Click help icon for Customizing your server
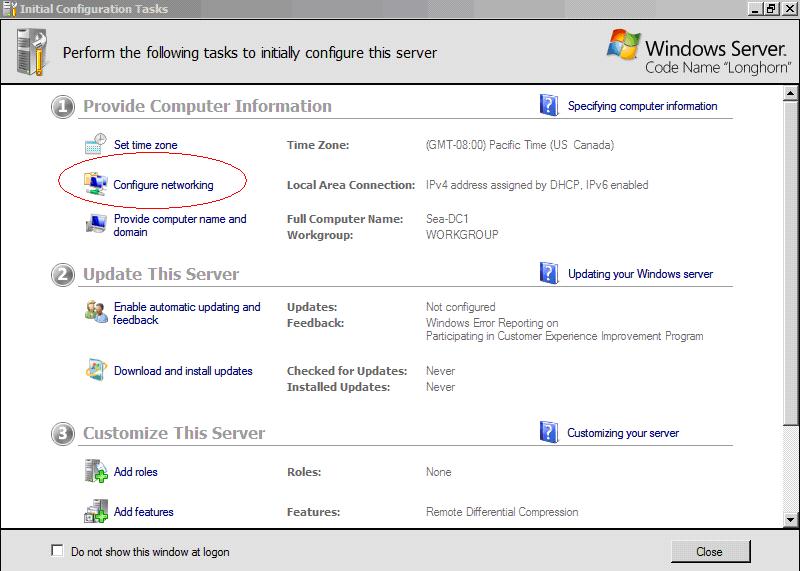 [548, 433]
